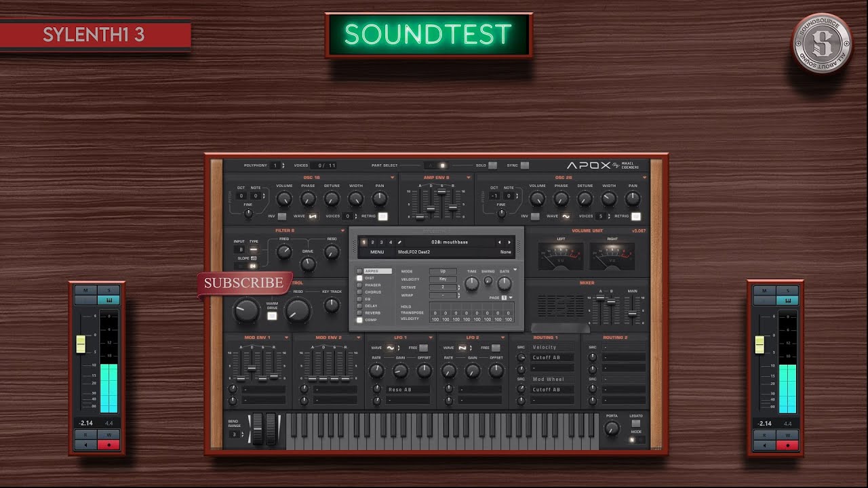Open the arpeggiator Velocity dropdown showing Key
The width and height of the screenshot is (868, 488).
[x=443, y=279]
